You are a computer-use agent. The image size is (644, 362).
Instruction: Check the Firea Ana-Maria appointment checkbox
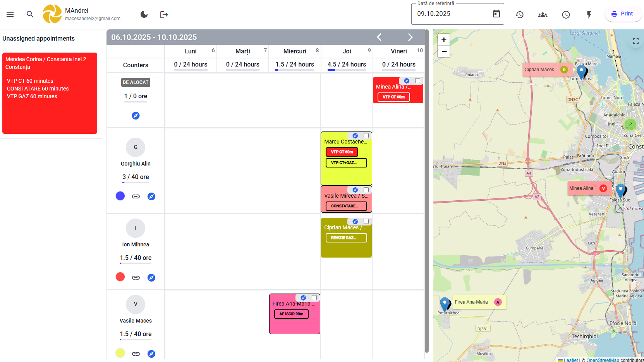pyautogui.click(x=314, y=298)
